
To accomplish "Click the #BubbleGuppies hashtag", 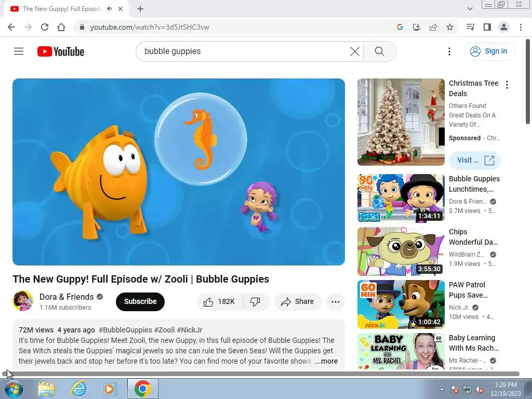I will (x=125, y=330).
